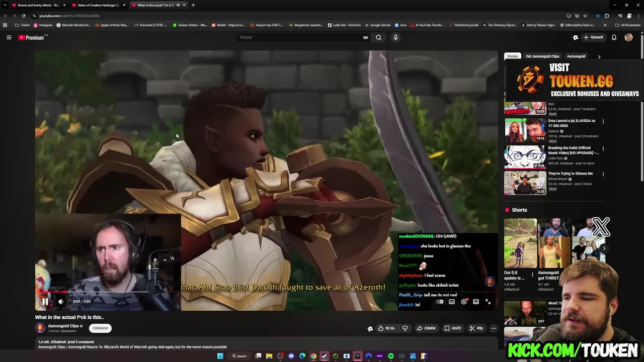Open Instagram bookmark

(x=43, y=25)
